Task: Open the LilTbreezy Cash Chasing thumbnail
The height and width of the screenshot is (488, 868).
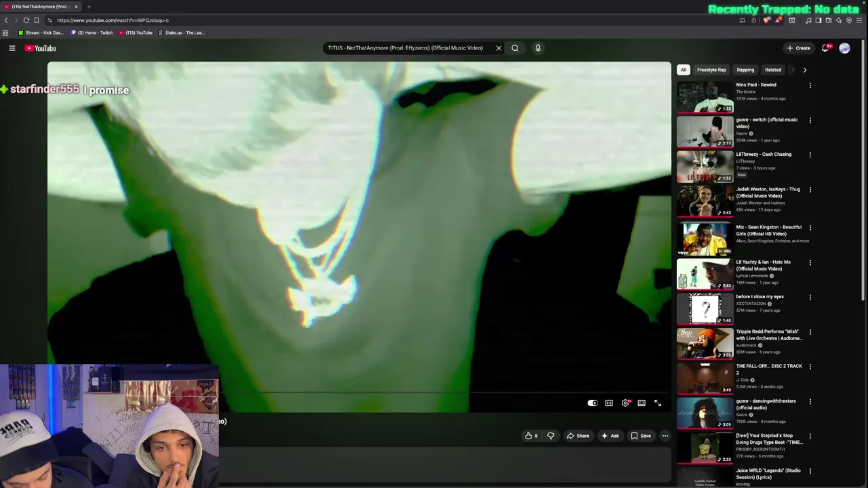Action: click(x=705, y=166)
